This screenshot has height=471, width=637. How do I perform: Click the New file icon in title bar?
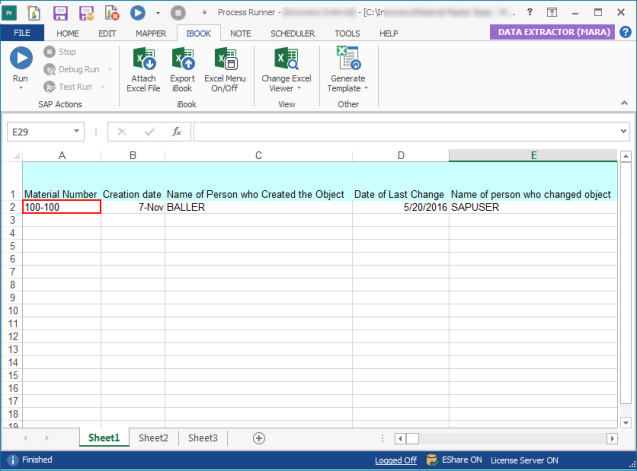click(x=34, y=13)
